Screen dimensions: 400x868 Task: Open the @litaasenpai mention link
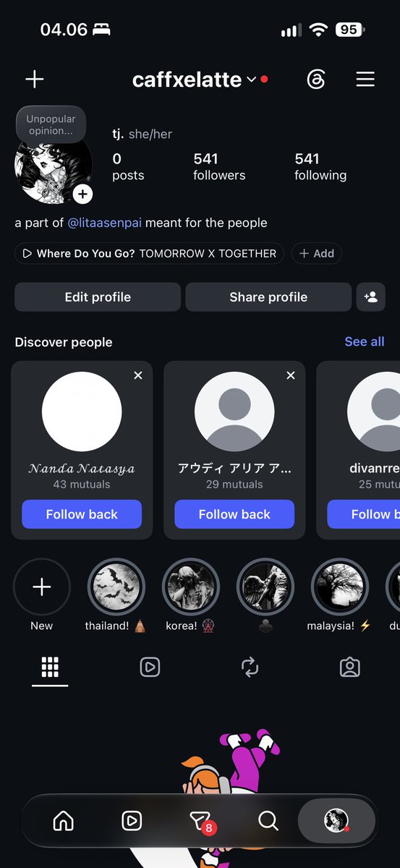pyautogui.click(x=105, y=223)
